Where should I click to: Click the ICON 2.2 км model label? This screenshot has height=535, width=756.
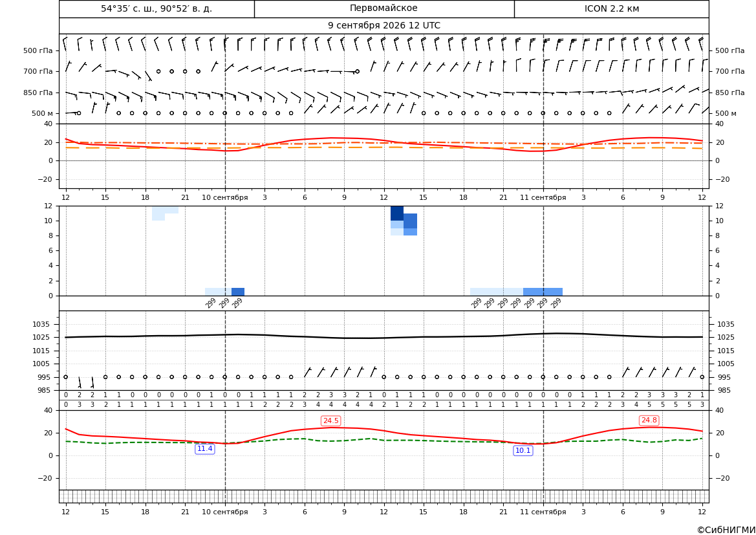pos(611,8)
